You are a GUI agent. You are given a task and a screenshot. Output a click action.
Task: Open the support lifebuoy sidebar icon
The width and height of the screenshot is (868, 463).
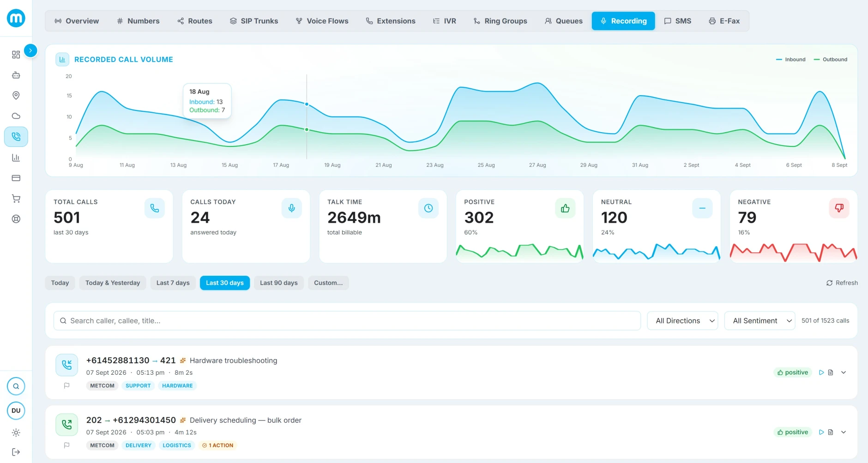[x=16, y=219]
